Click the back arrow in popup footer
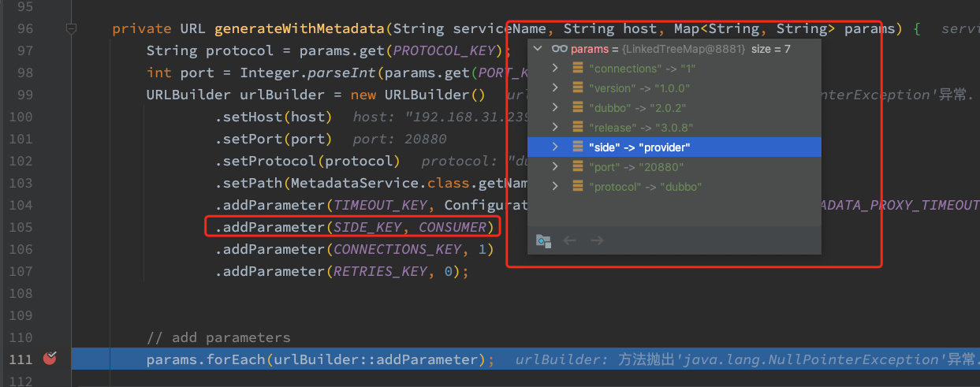The width and height of the screenshot is (980, 387). [x=570, y=240]
